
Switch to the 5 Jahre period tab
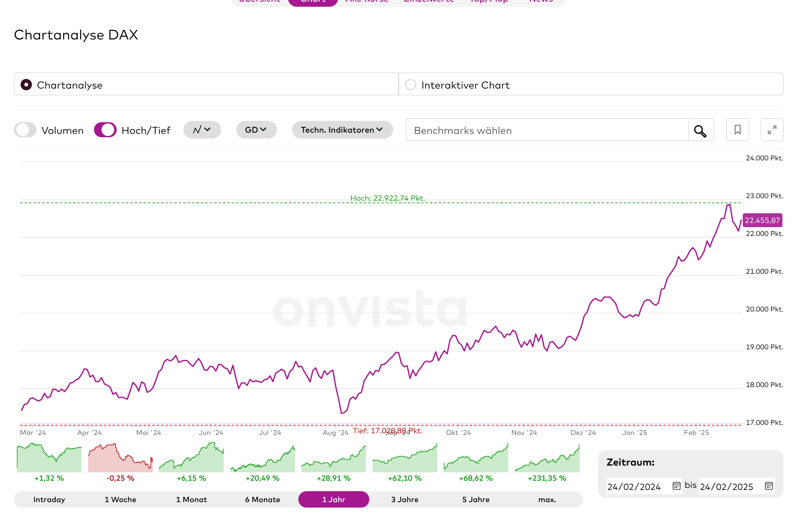tap(475, 500)
